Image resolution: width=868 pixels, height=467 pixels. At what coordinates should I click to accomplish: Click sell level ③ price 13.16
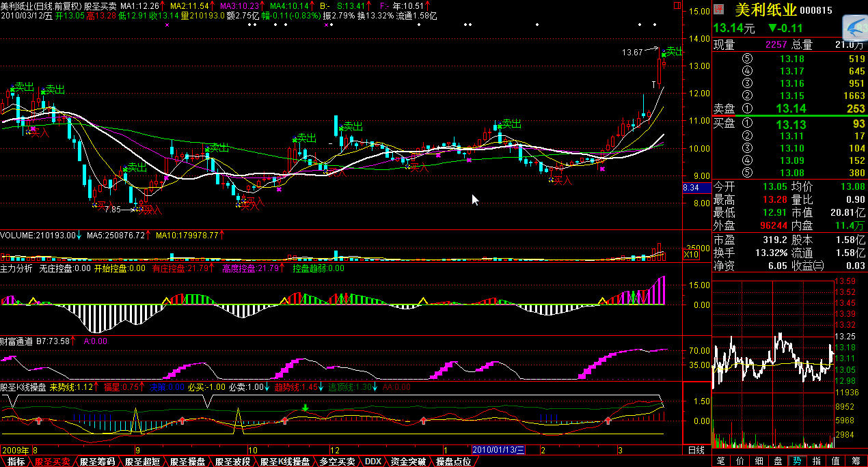tap(792, 83)
